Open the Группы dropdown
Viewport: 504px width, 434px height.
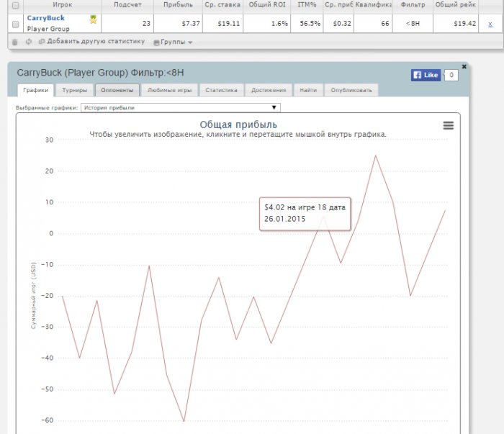pos(173,42)
